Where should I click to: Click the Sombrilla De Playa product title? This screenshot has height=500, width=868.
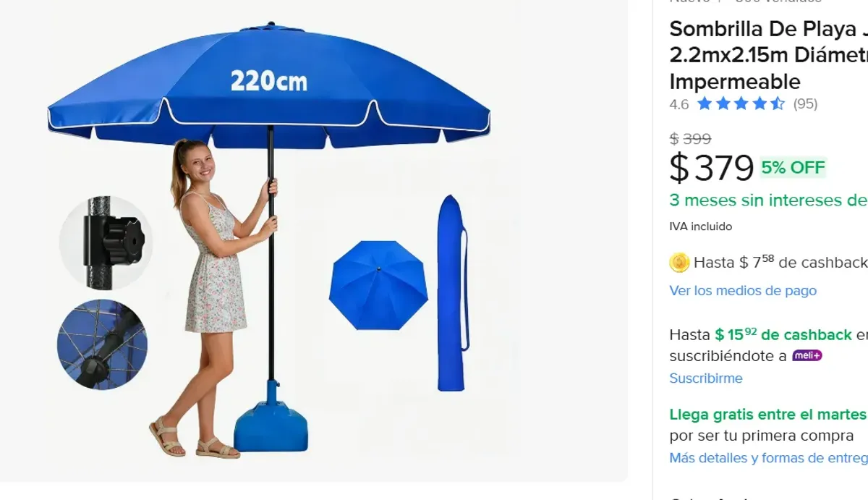768,55
